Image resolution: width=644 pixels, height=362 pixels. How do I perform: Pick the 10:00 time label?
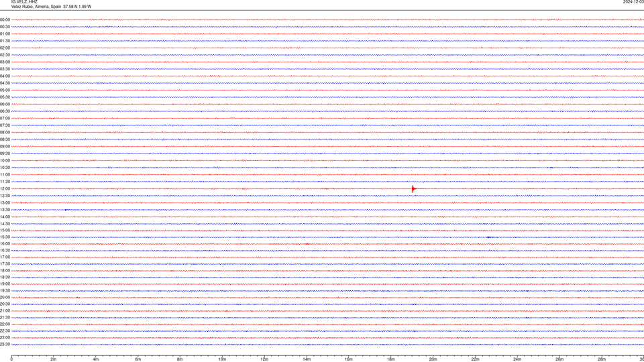[5, 160]
